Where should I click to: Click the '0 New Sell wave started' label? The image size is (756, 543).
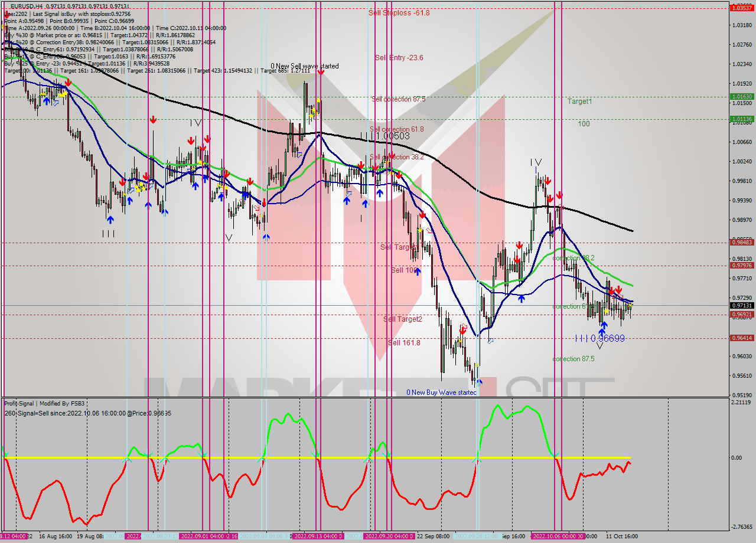(x=305, y=66)
